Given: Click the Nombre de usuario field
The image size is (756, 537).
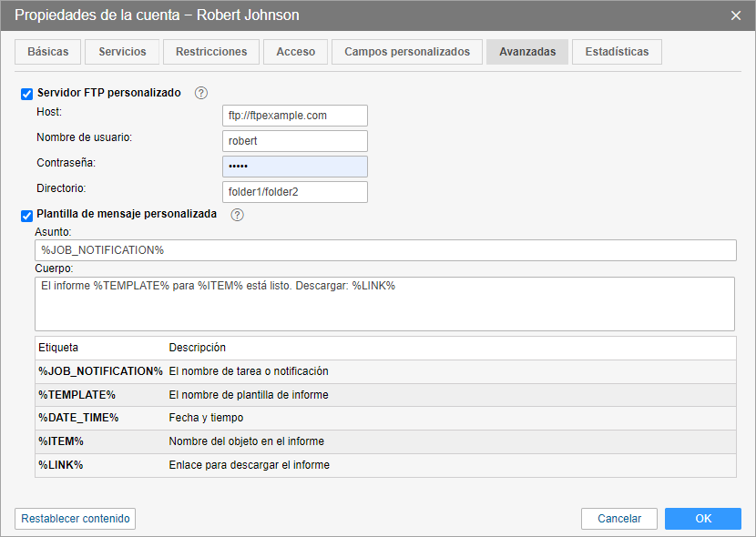Looking at the screenshot, I should coord(294,141).
